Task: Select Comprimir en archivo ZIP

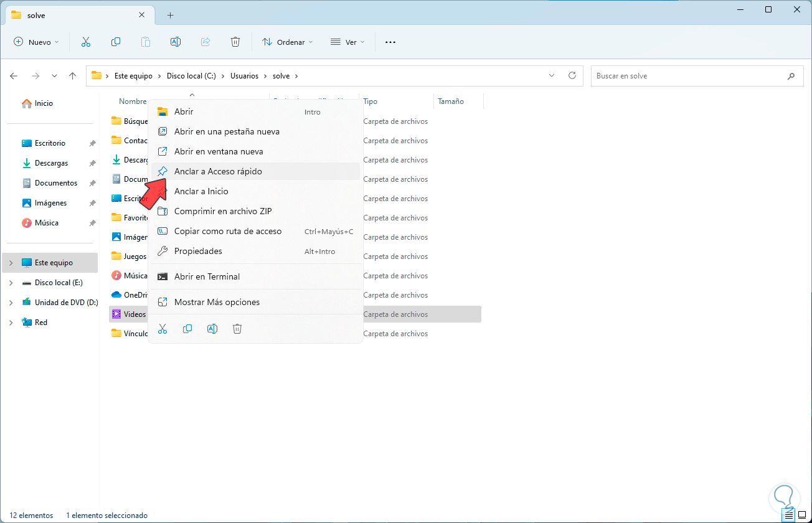Action: pos(255,211)
